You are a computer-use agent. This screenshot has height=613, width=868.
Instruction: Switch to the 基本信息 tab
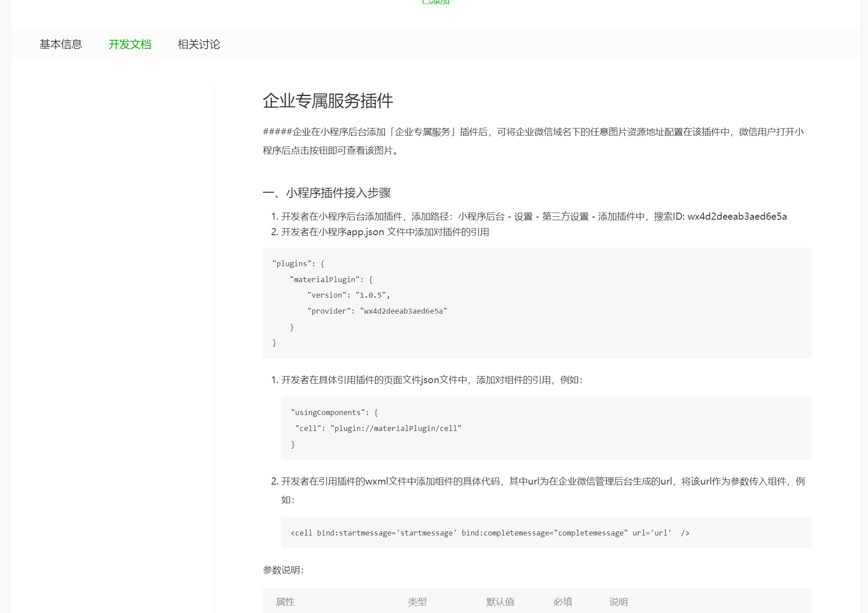[x=61, y=44]
